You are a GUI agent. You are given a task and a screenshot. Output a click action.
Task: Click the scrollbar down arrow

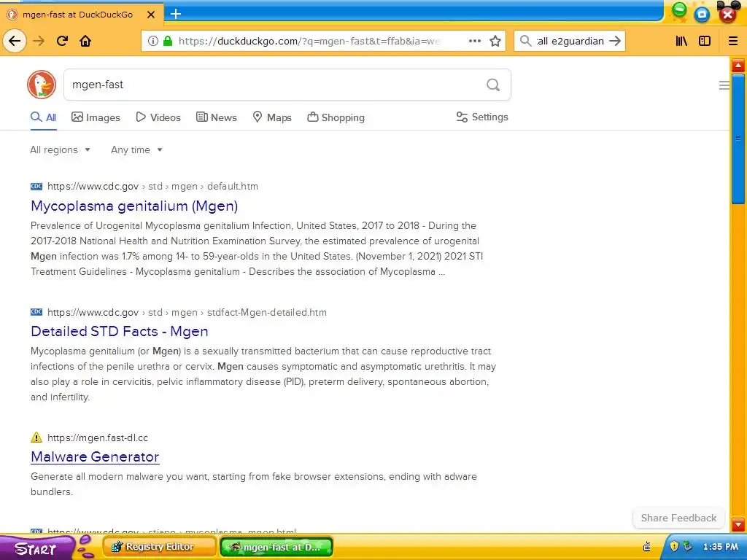point(738,524)
